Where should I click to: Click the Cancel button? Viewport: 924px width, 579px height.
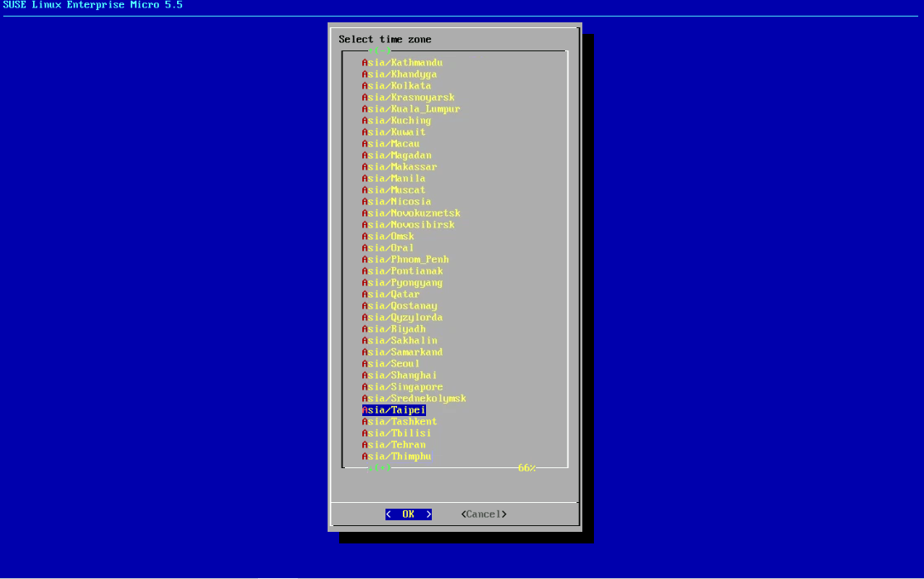coord(484,514)
